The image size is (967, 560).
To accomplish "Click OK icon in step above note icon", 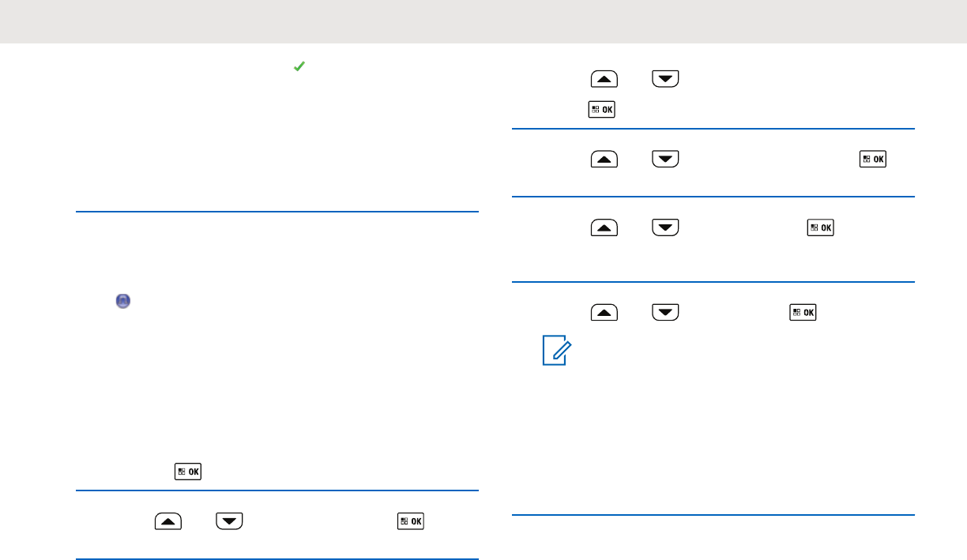I will click(x=803, y=314).
